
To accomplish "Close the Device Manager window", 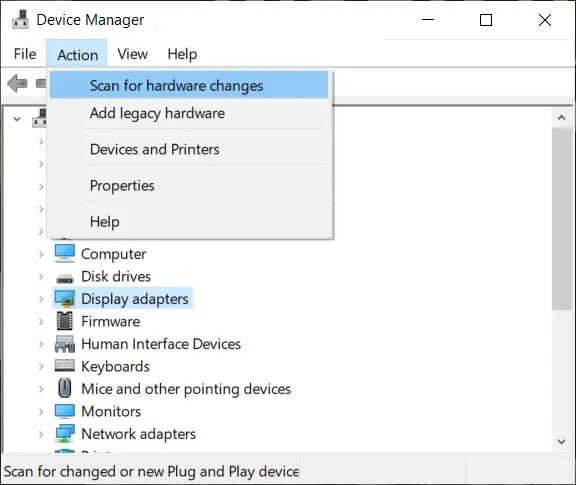I will pyautogui.click(x=545, y=19).
